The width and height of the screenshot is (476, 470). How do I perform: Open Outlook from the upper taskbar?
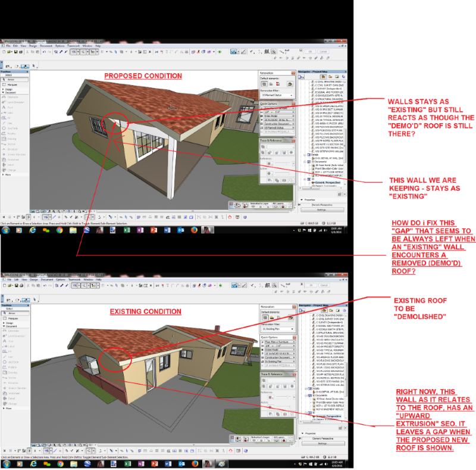pyautogui.click(x=181, y=230)
